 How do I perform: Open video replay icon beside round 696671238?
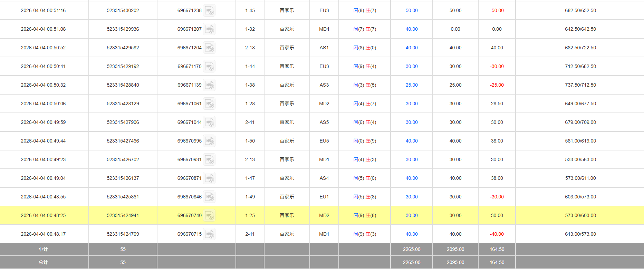click(209, 11)
